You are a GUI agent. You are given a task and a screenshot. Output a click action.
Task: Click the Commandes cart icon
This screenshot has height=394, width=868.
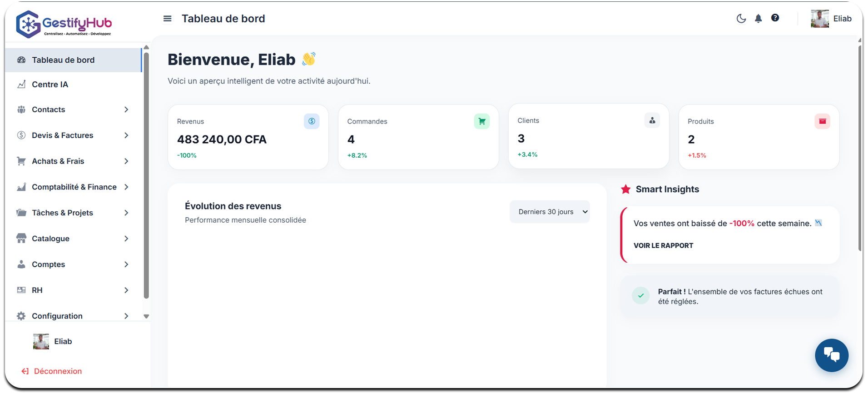[x=481, y=121]
